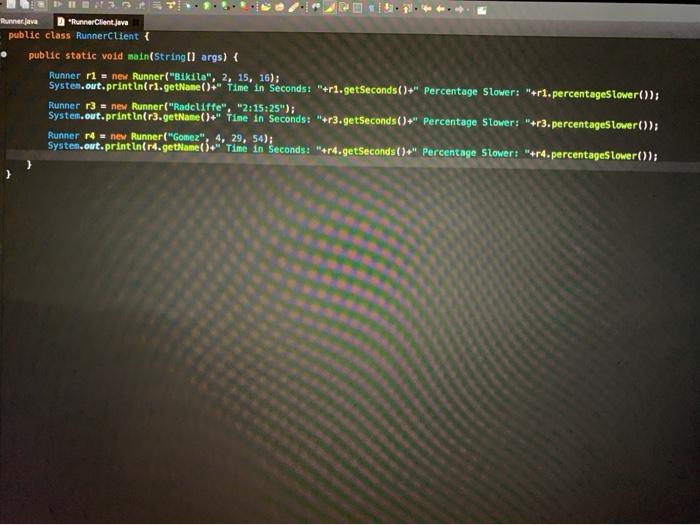The image size is (700, 525).
Task: Click the Step Return icon
Action: [141, 6]
